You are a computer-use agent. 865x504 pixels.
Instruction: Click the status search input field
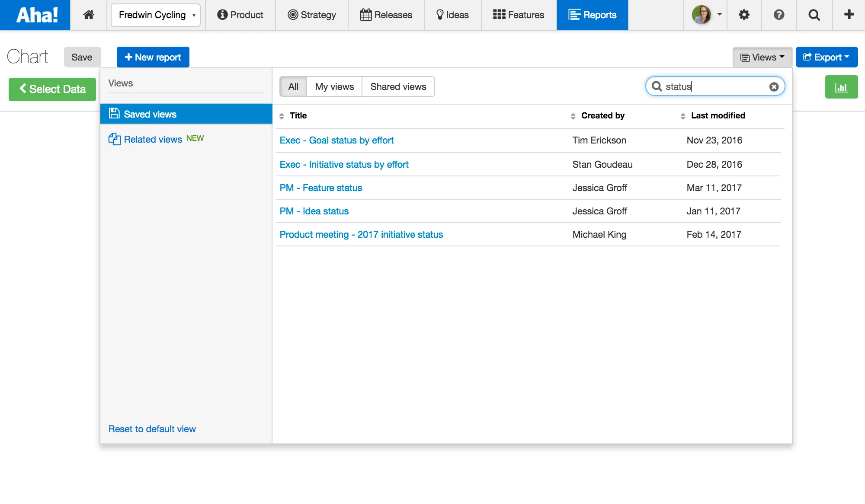pyautogui.click(x=714, y=87)
